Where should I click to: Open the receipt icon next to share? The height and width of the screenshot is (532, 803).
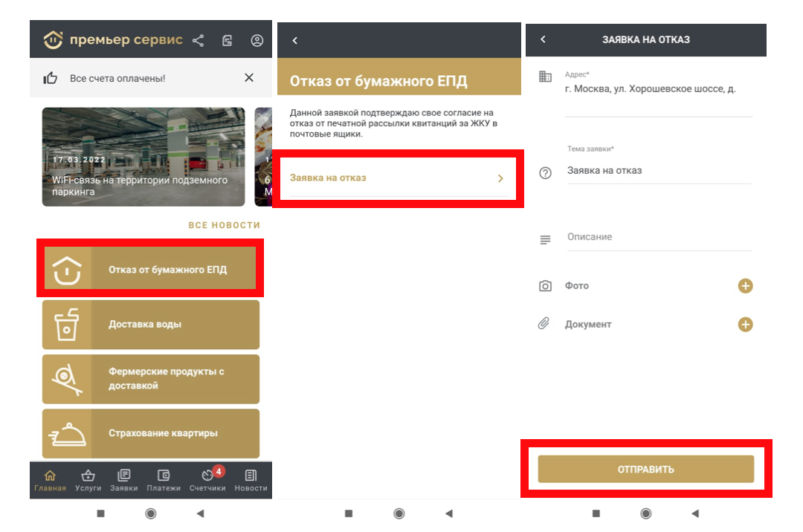tap(228, 41)
